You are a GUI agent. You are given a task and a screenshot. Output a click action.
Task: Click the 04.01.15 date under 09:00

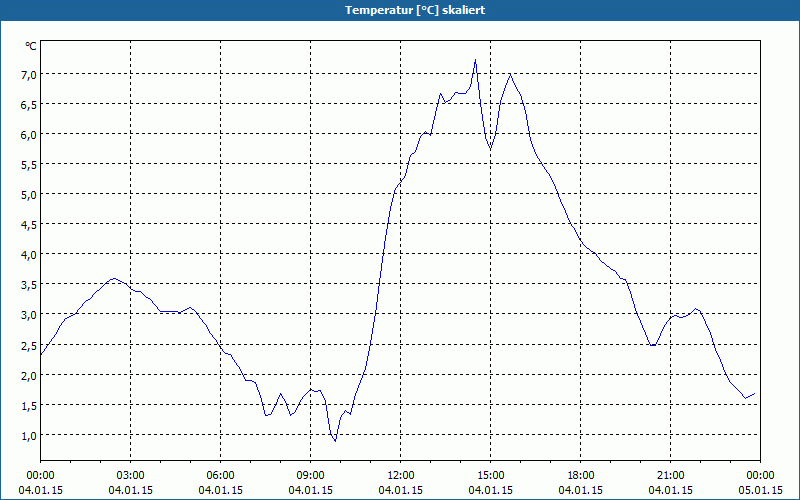coord(310,490)
